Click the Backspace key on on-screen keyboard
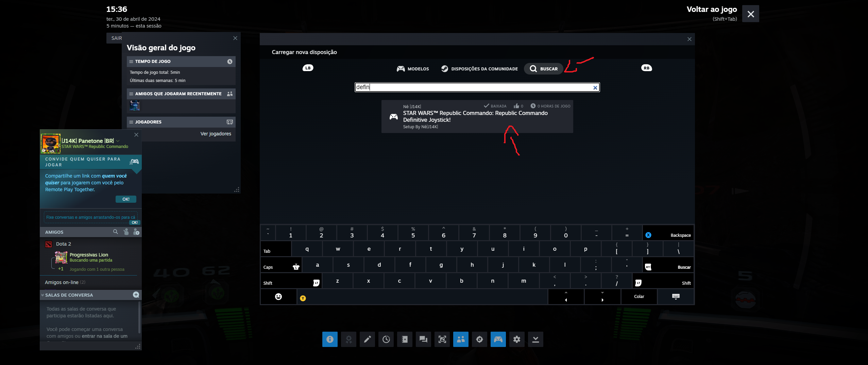The width and height of the screenshot is (868, 365). [x=668, y=233]
